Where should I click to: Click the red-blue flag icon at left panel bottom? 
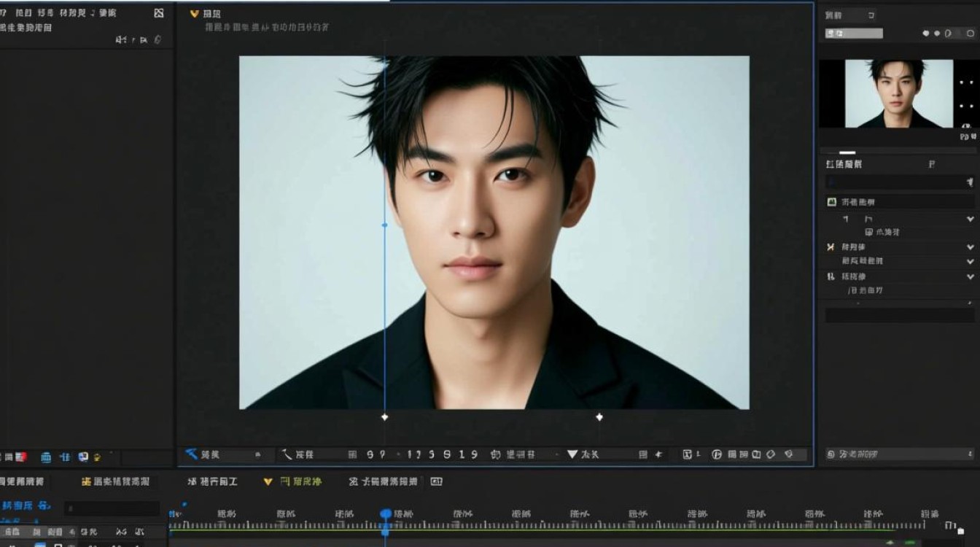tap(21, 457)
